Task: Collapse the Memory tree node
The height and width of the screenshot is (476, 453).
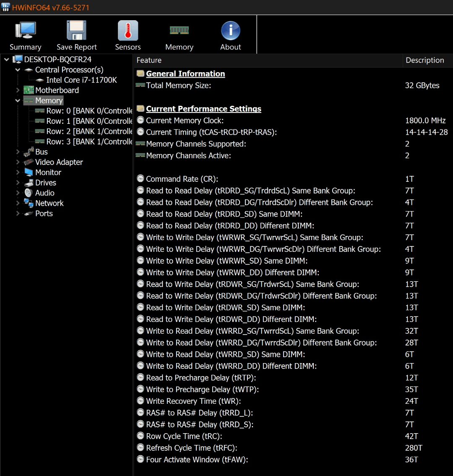Action: (18, 100)
